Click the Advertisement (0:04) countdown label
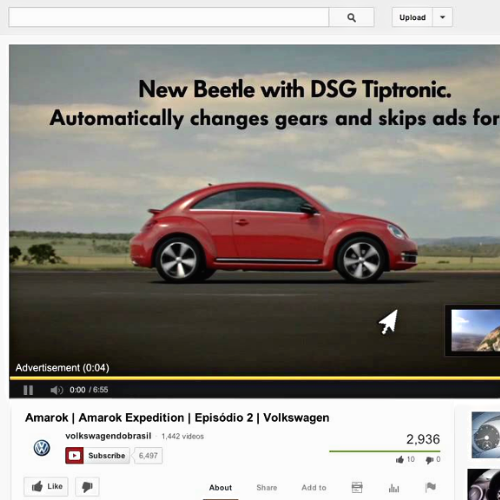The width and height of the screenshot is (500, 500). [x=62, y=368]
